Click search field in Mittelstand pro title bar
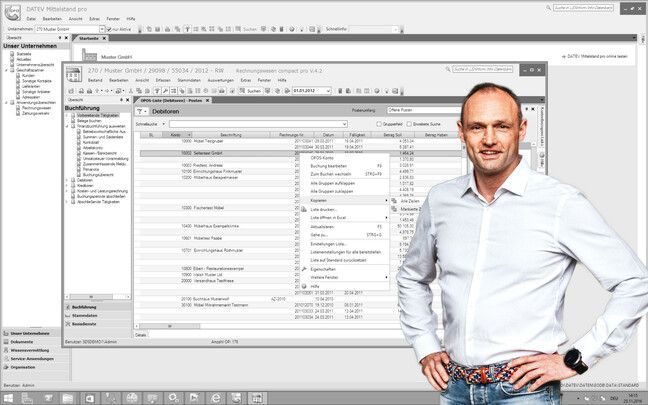This screenshot has width=648, height=405. point(583,8)
